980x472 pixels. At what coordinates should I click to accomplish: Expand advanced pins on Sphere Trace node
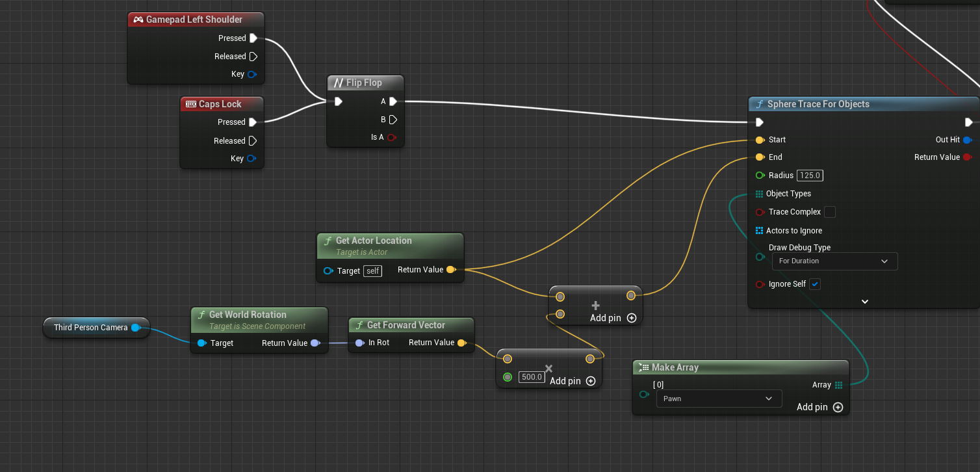pos(864,302)
